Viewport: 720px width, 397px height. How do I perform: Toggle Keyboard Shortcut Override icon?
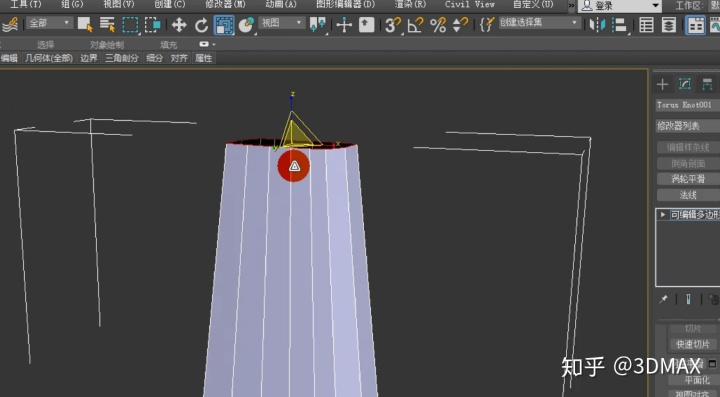(366, 25)
